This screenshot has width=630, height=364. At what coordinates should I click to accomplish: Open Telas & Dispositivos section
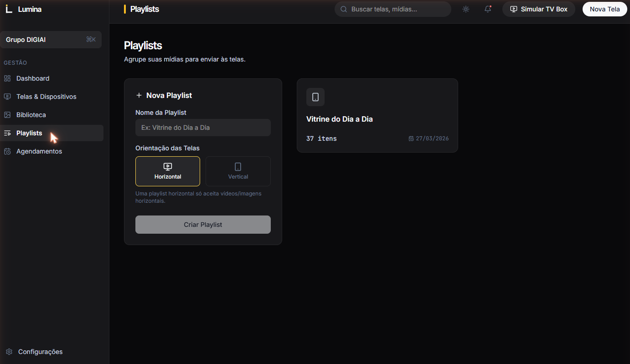[x=52, y=97]
